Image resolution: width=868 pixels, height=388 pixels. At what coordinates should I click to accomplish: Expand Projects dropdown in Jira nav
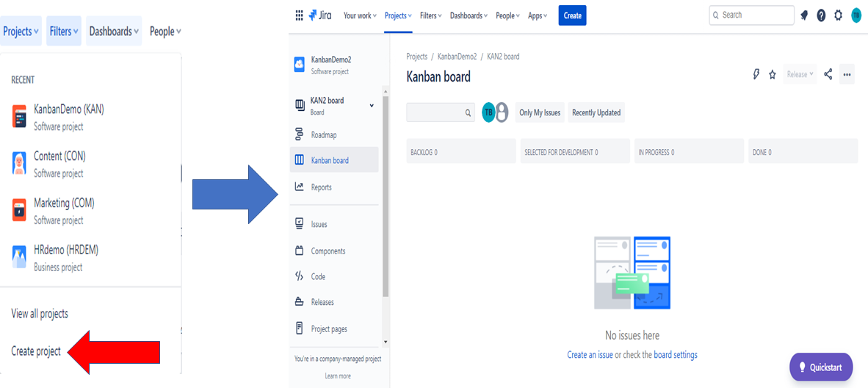click(398, 15)
